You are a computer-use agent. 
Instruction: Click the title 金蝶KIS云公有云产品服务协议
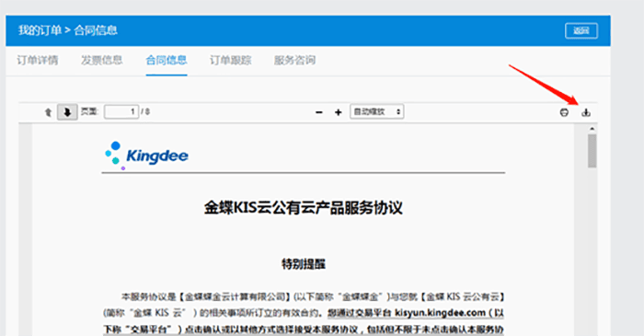tap(303, 208)
